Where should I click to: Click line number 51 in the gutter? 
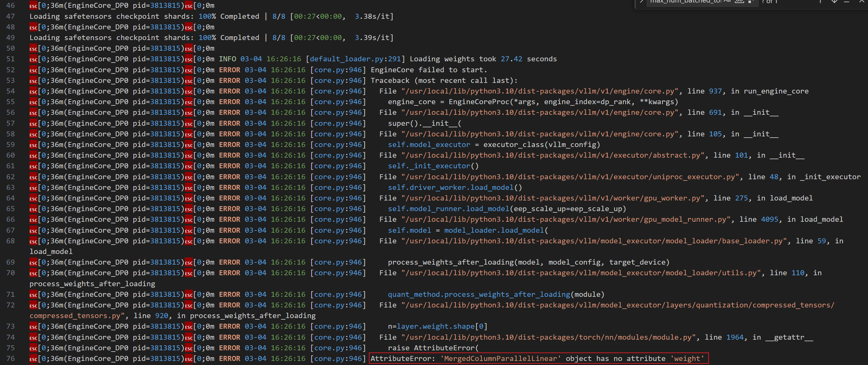pos(10,59)
